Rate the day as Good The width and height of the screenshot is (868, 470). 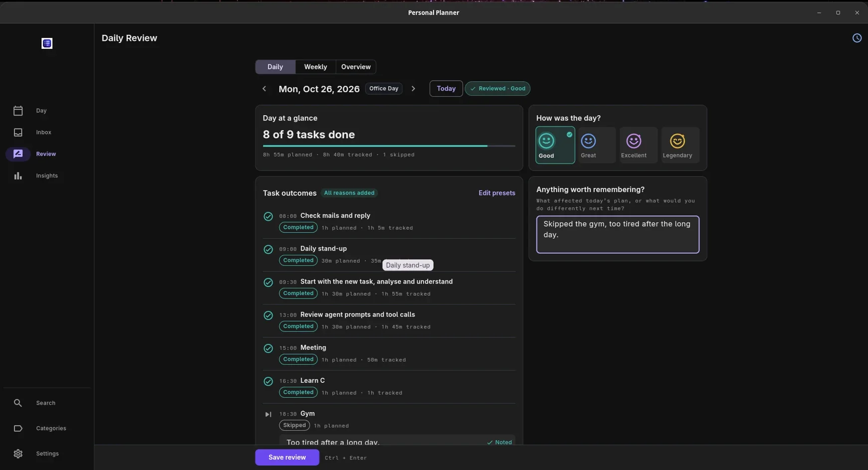coord(555,145)
